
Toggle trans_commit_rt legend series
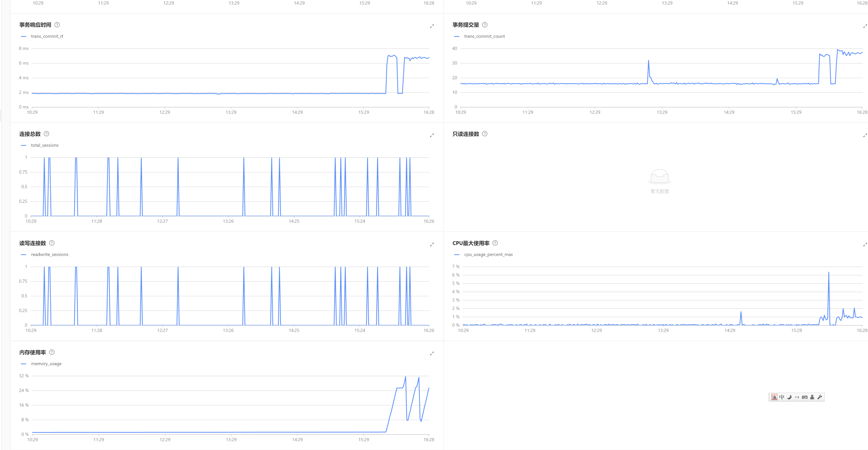point(47,36)
